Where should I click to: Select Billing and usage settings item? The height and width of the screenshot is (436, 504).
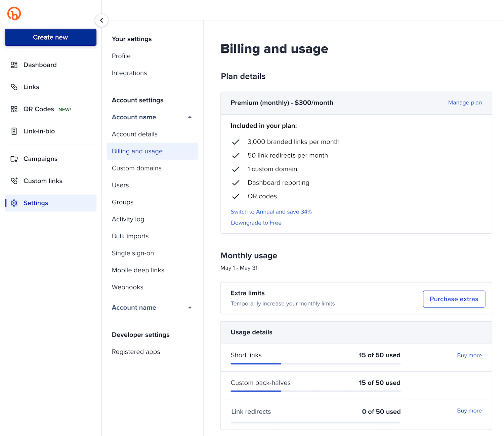[x=153, y=151]
